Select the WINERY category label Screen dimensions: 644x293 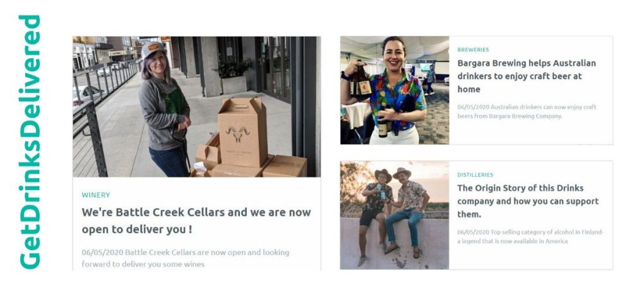point(96,194)
